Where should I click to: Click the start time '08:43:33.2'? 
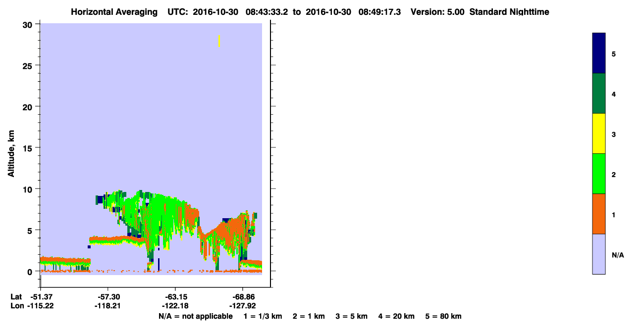click(x=267, y=12)
